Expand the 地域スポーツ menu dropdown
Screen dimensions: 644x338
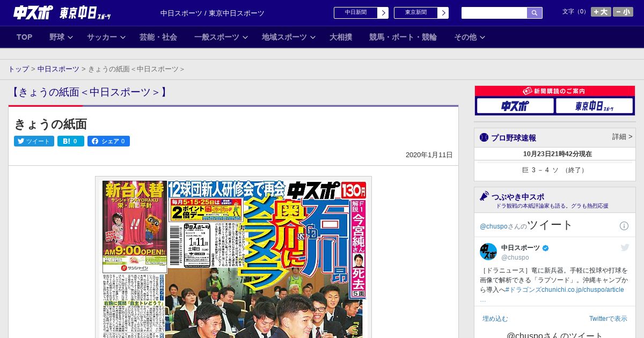(x=289, y=37)
